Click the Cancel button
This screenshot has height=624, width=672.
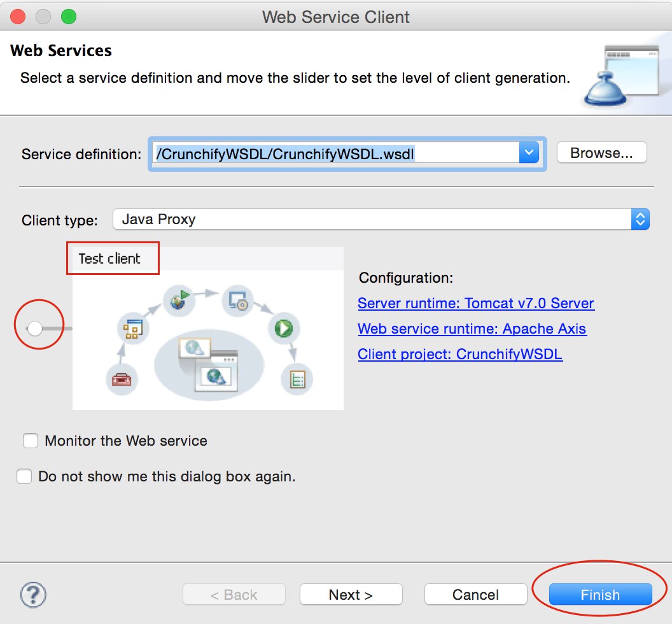pos(476,595)
